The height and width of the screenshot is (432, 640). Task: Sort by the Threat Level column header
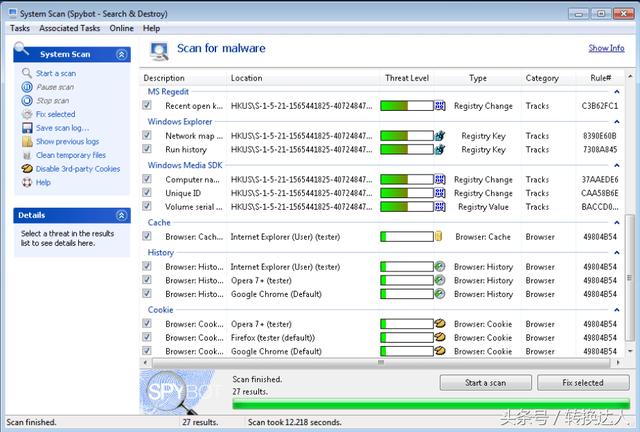[x=407, y=78]
